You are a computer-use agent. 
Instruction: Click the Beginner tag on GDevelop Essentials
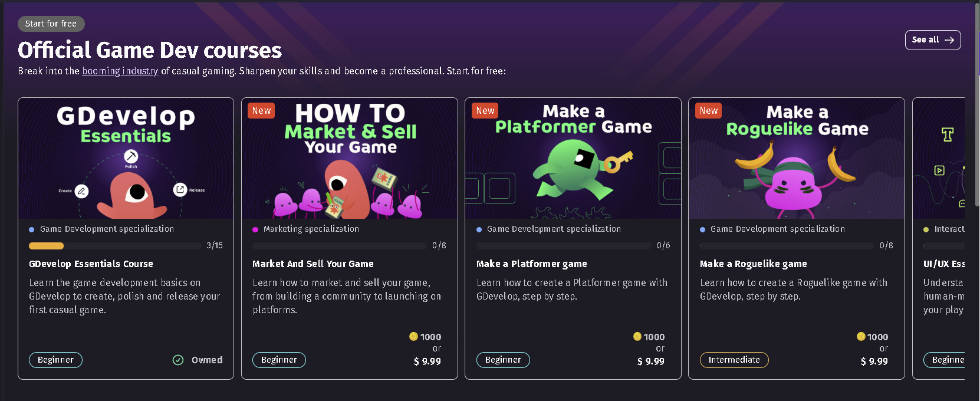coord(55,360)
